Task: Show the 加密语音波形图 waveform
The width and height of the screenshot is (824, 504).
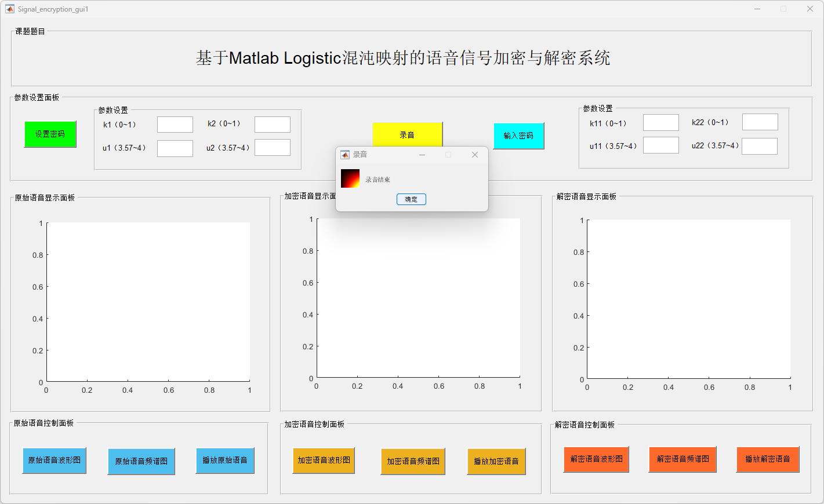Action: 324,461
